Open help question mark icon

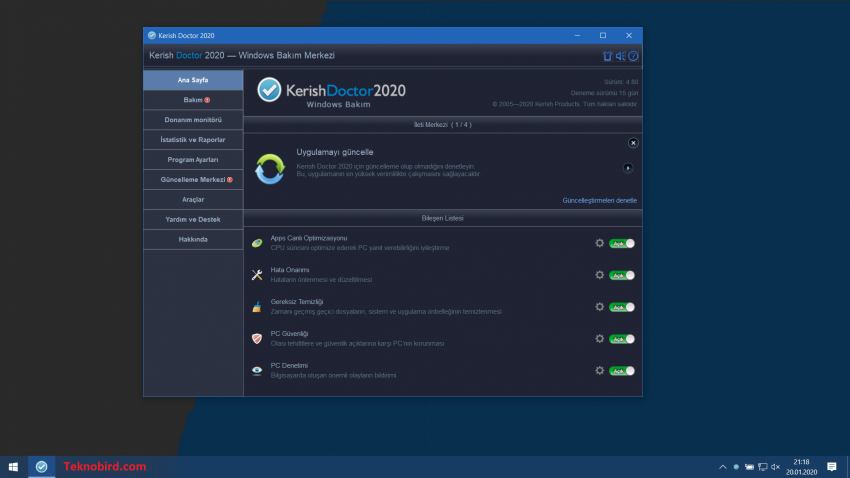(x=633, y=56)
